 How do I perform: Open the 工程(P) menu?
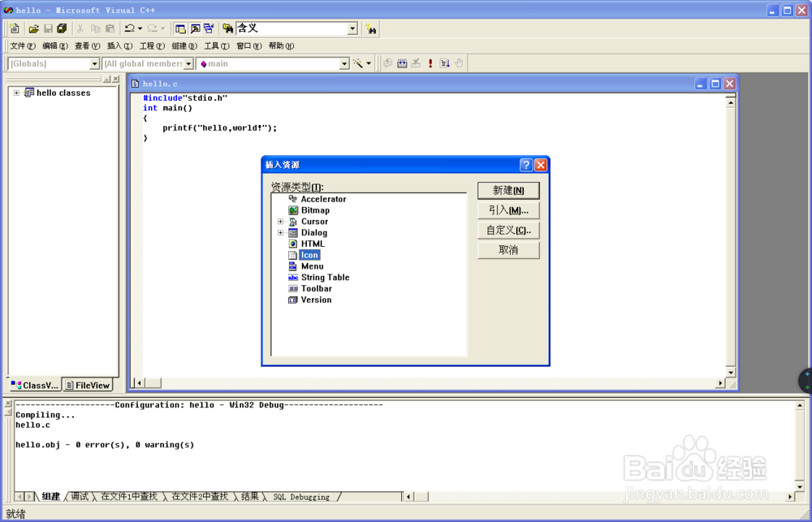(x=153, y=46)
